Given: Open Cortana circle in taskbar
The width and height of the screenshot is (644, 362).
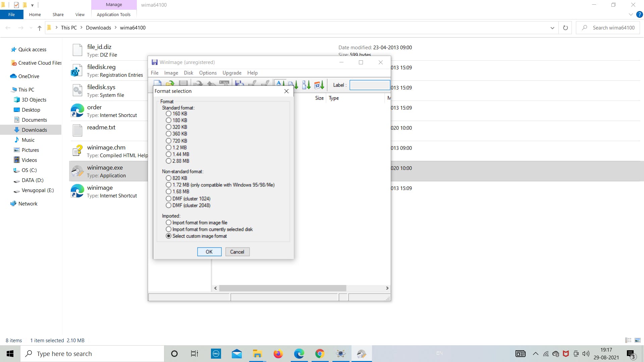Looking at the screenshot, I should (174, 354).
